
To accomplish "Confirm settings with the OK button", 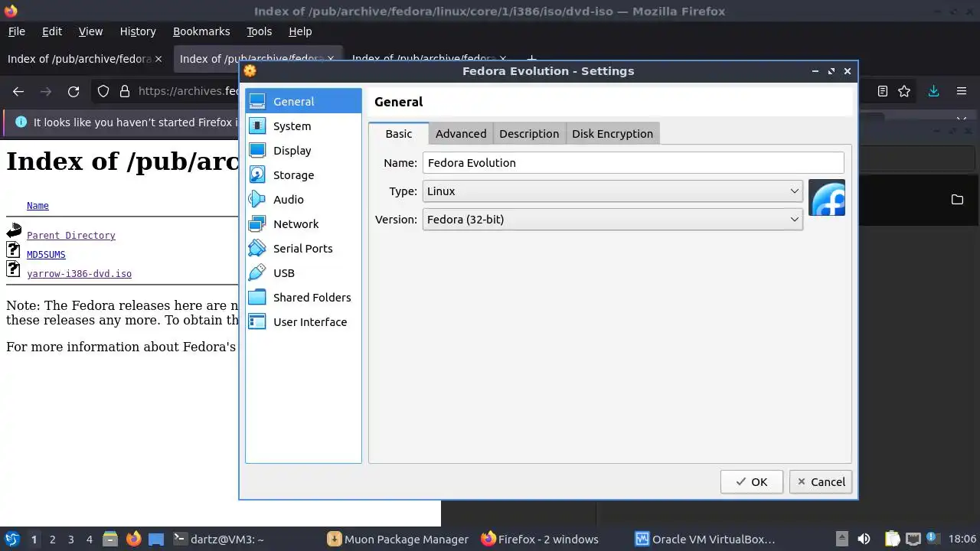I will tap(751, 481).
